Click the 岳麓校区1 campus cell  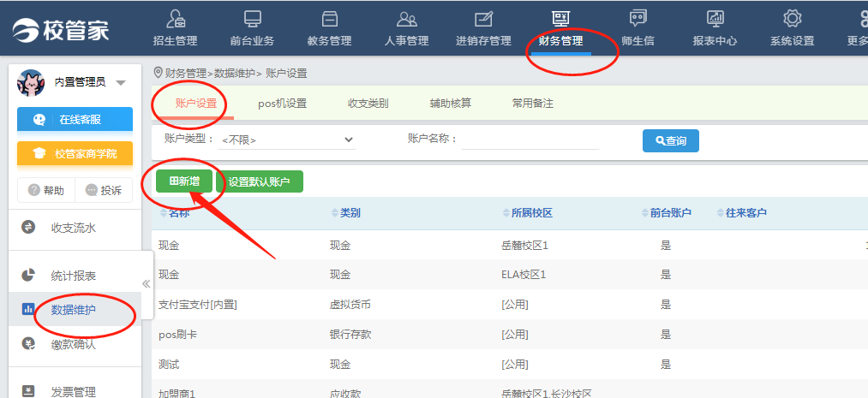524,245
